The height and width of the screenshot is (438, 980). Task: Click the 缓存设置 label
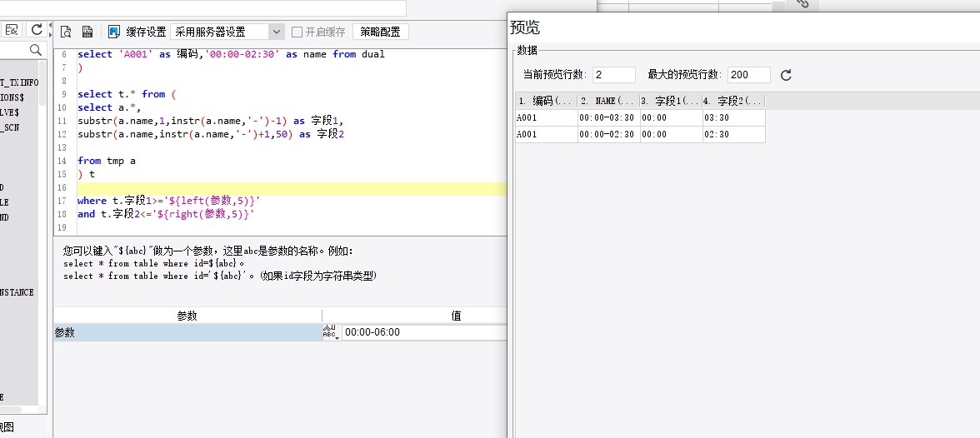coord(147,32)
